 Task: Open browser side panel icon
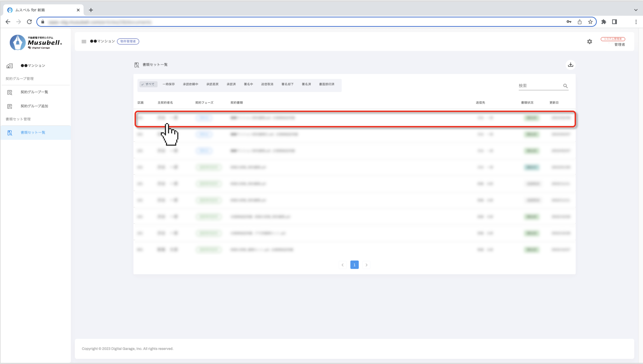tap(614, 22)
